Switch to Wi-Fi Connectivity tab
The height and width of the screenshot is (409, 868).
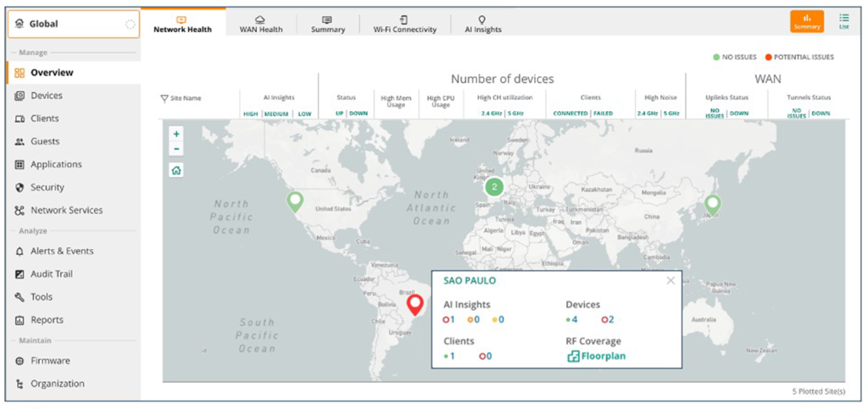404,24
